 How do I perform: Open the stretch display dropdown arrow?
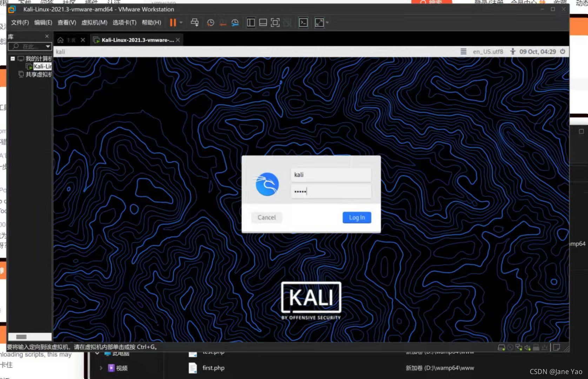[x=327, y=23]
